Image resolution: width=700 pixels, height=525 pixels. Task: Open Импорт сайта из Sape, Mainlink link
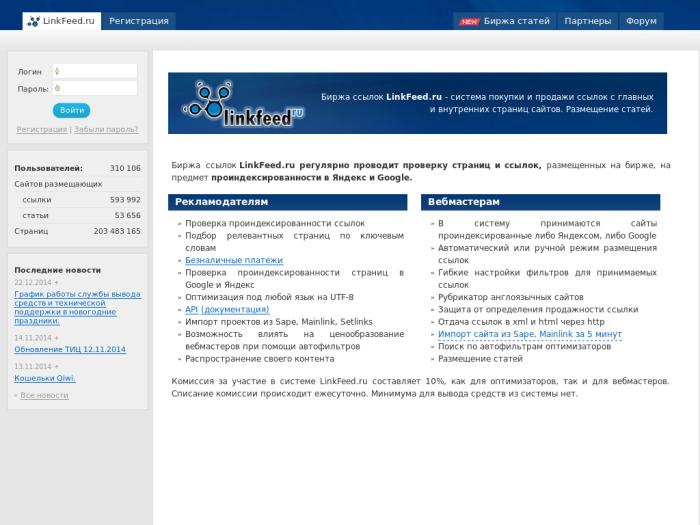tap(529, 334)
